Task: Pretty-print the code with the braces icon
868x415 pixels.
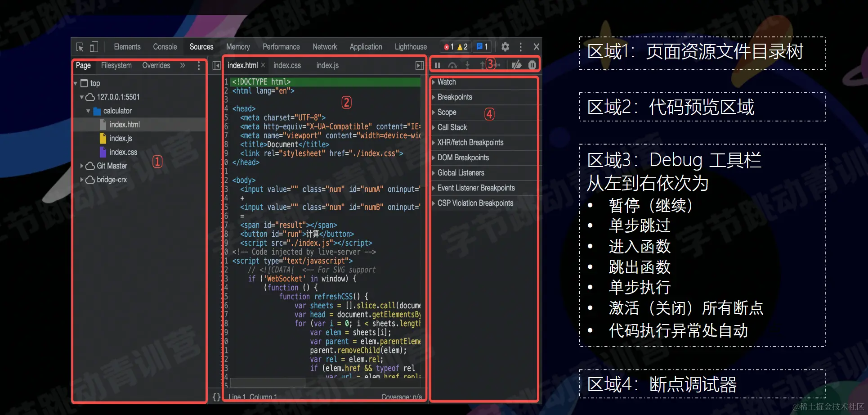Action: tap(216, 397)
